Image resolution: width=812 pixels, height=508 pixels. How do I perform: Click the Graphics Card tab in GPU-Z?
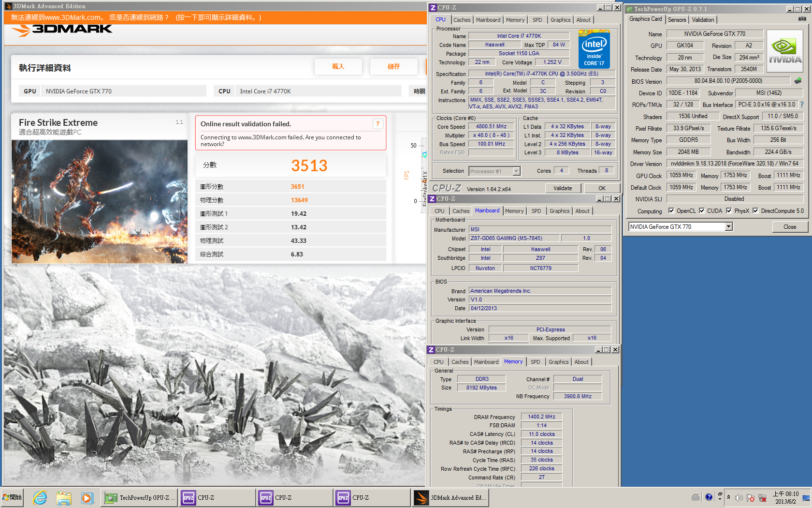(645, 19)
